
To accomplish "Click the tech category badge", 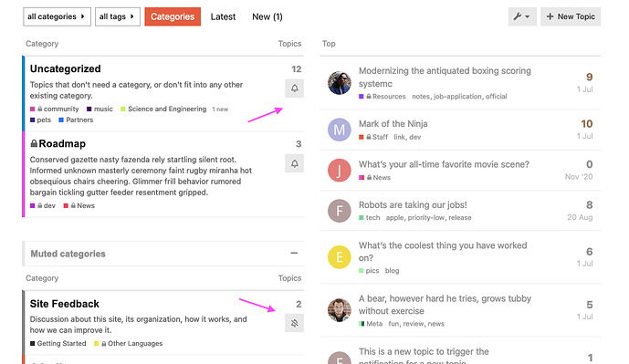I will pos(370,218).
